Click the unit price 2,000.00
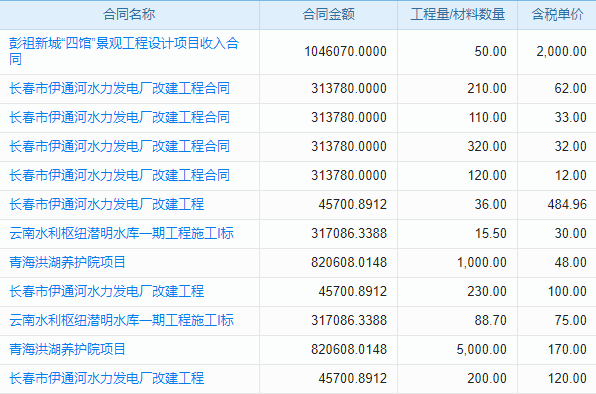The width and height of the screenshot is (596, 394). click(561, 51)
